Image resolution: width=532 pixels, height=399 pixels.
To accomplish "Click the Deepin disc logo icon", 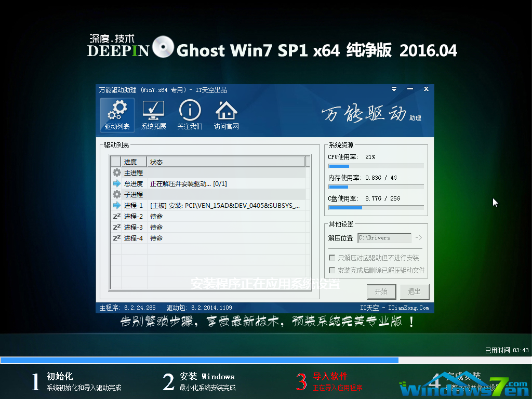I will coord(163,47).
